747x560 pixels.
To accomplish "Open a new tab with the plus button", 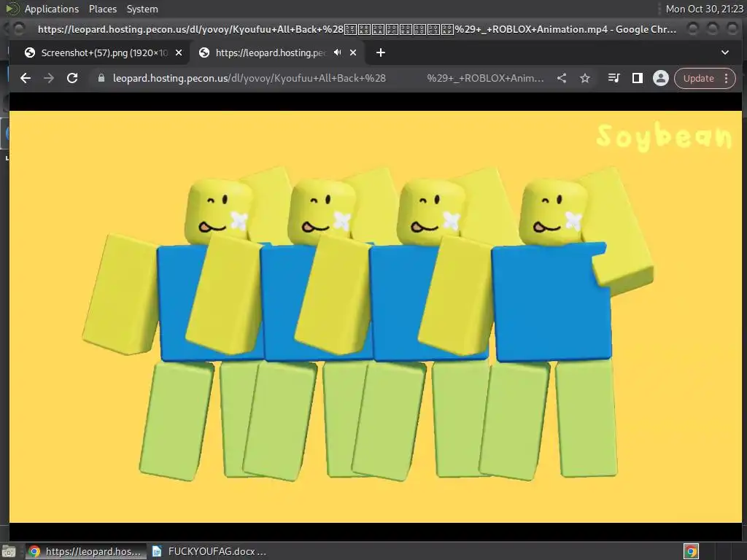I will (x=380, y=52).
